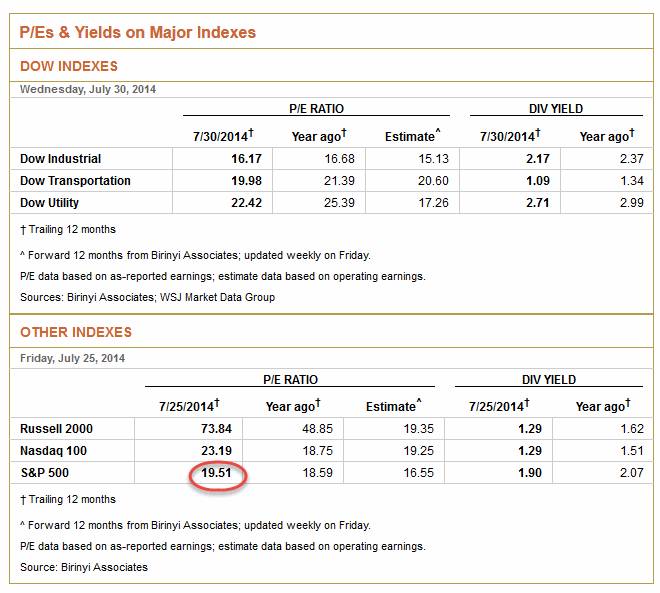Click Nasdaq 100 P/E value 23.19
The width and height of the screenshot is (660, 593).
pos(216,451)
